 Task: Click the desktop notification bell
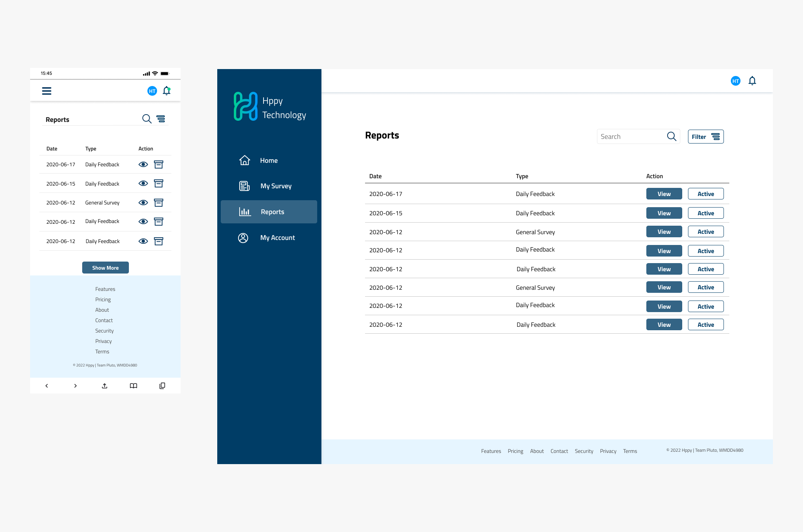[x=752, y=81]
